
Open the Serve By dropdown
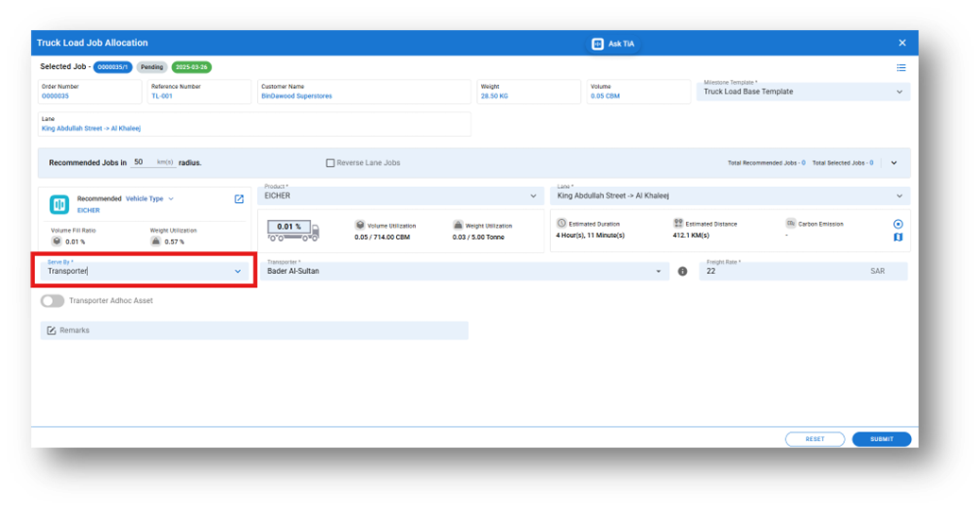point(145,270)
